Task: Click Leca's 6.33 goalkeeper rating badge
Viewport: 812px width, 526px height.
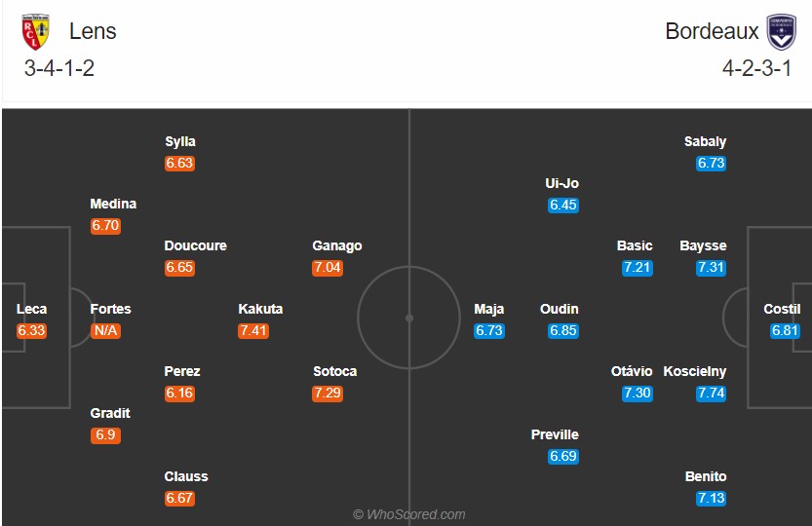Action: (31, 330)
